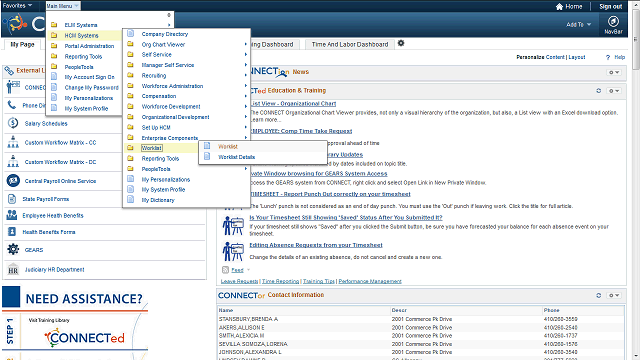Open TIMESHEET Report Punch Out article link
This screenshot has height=360, width=640.
330,194
